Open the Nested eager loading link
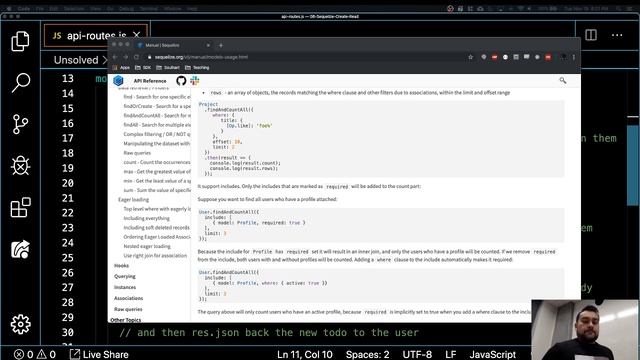This screenshot has width=640, height=360. tap(147, 247)
